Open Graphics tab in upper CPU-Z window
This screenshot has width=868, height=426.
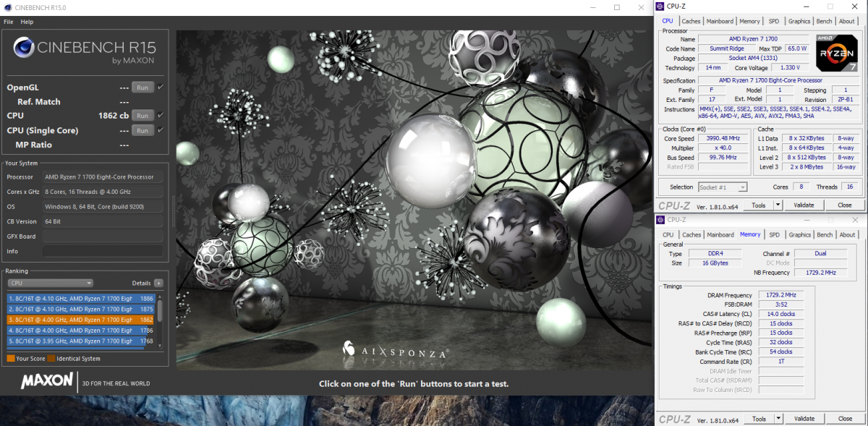coord(799,21)
